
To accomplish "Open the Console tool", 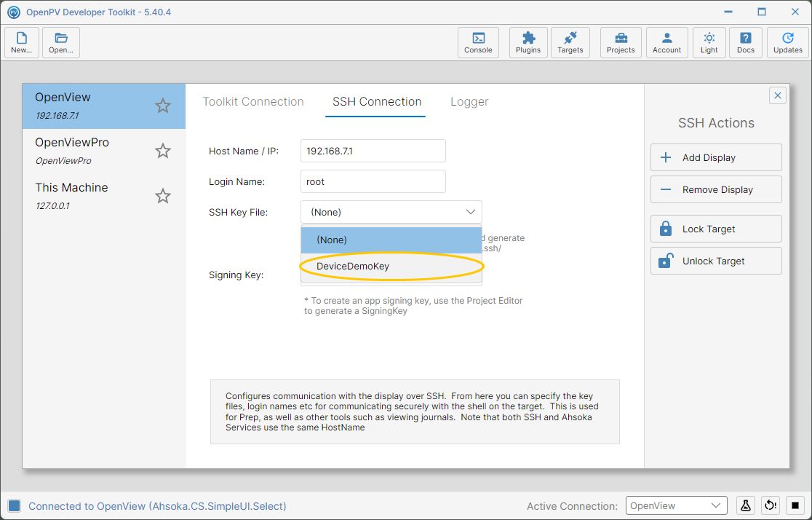I will click(478, 42).
